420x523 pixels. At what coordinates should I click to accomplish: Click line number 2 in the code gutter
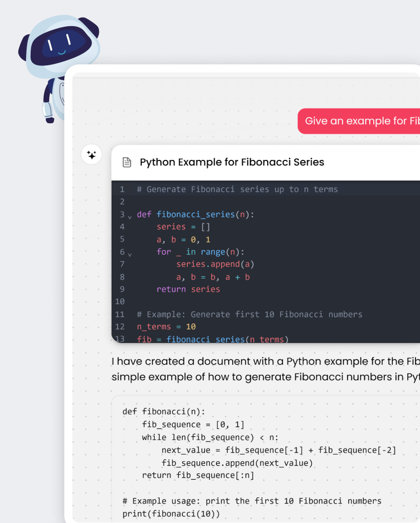(x=123, y=202)
